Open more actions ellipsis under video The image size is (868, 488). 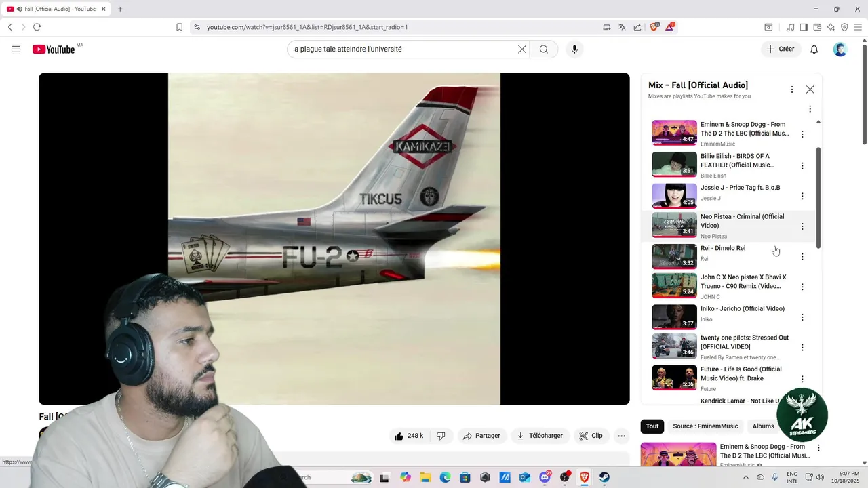click(x=621, y=436)
